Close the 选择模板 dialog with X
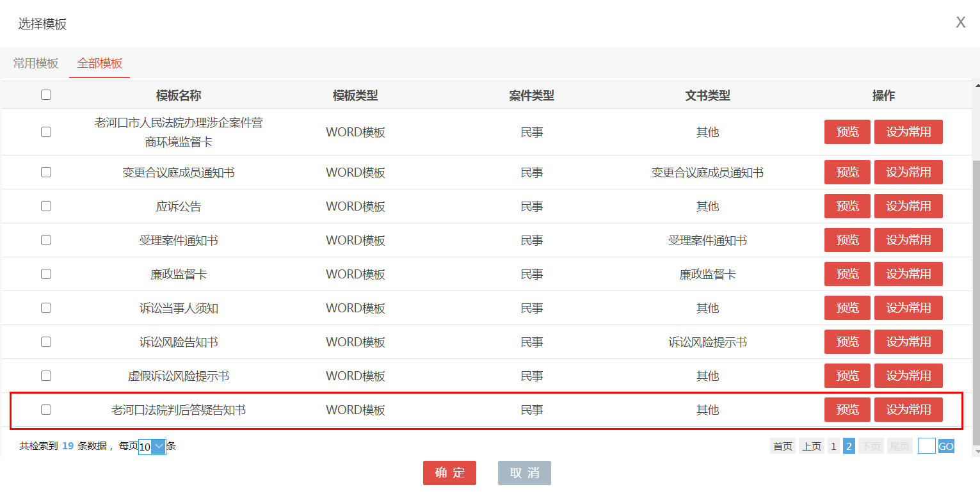This screenshot has height=496, width=980. click(x=960, y=23)
